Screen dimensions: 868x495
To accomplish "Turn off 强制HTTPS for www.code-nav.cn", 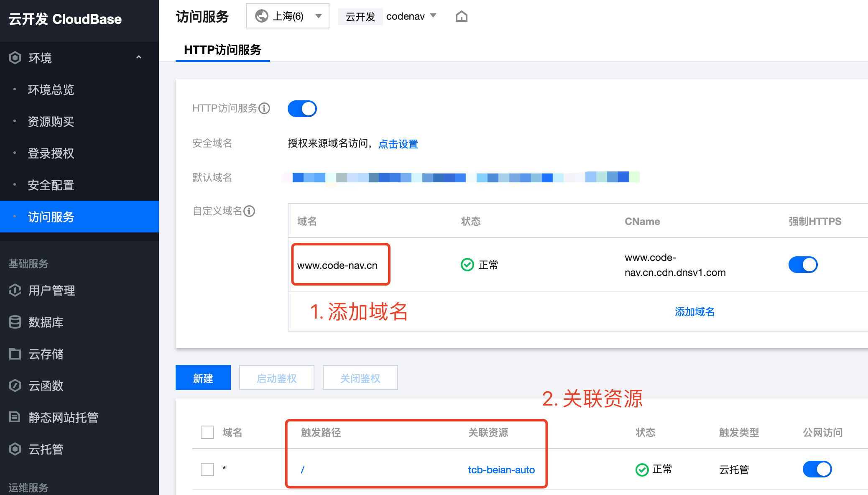I will (802, 264).
